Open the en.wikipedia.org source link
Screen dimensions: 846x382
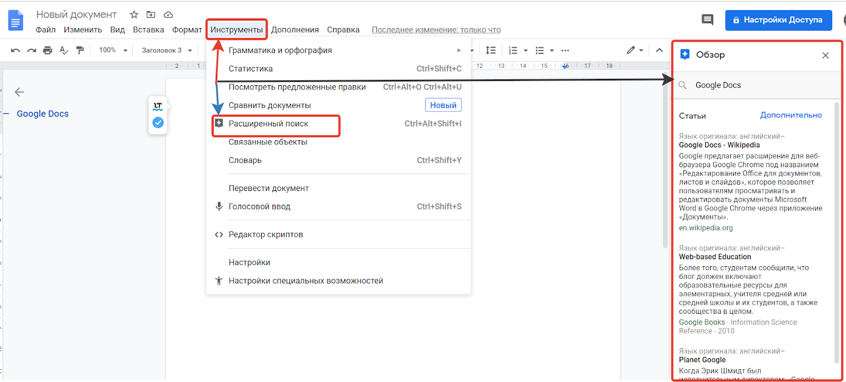click(x=706, y=228)
